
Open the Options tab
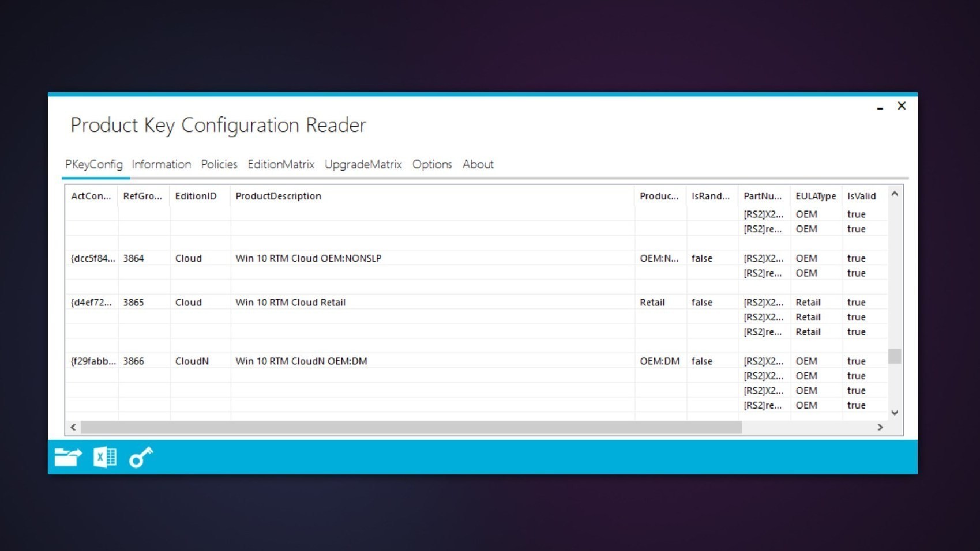[431, 164]
